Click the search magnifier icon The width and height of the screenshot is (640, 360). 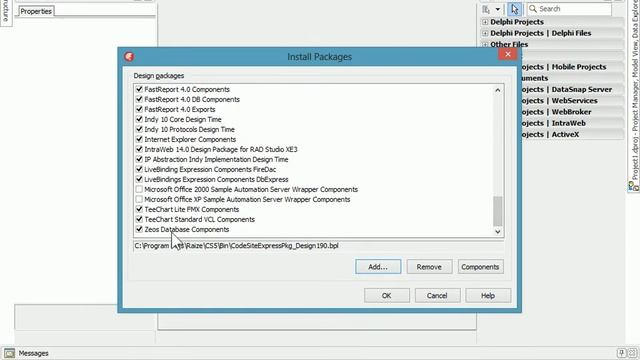(533, 9)
